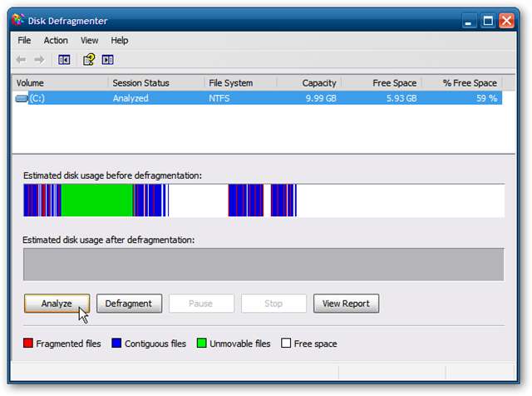
Task: Select the C: drive volume icon
Action: tap(22, 97)
